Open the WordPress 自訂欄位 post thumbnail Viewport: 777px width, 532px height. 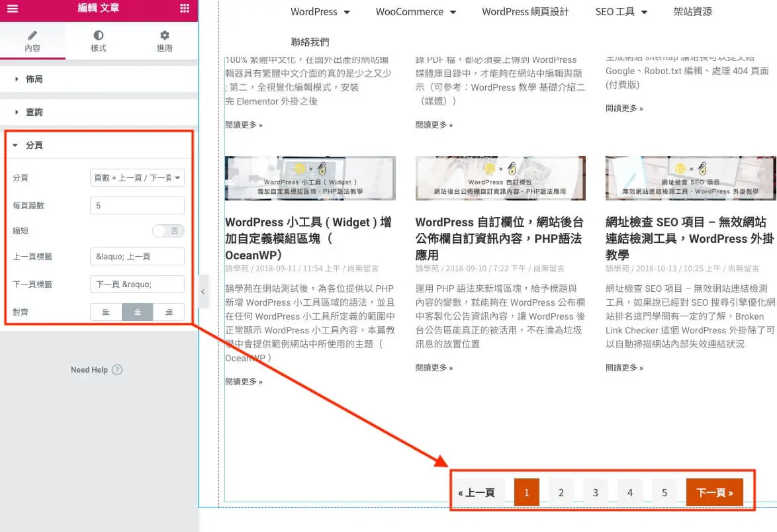[500, 178]
